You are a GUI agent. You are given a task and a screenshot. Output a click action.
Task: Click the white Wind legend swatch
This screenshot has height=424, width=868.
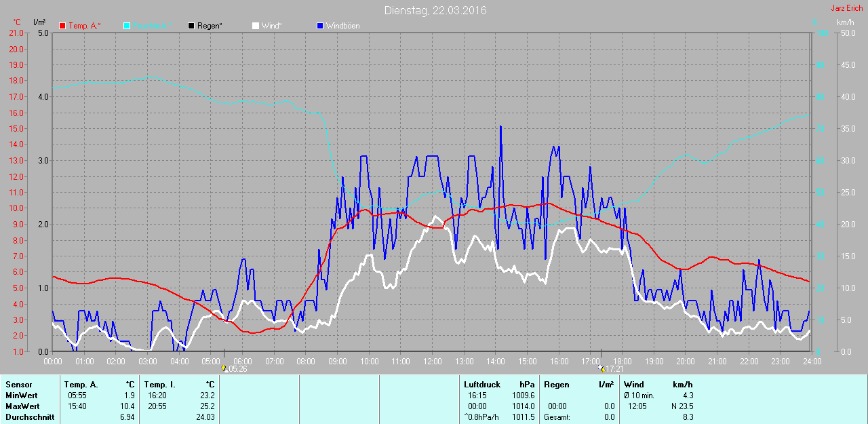tap(255, 26)
